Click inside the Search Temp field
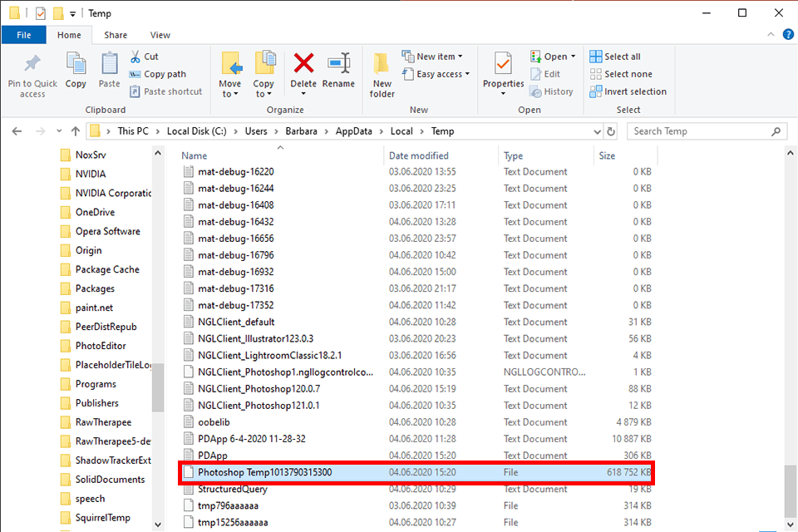Image resolution: width=798 pixels, height=532 pixels. coord(707,131)
